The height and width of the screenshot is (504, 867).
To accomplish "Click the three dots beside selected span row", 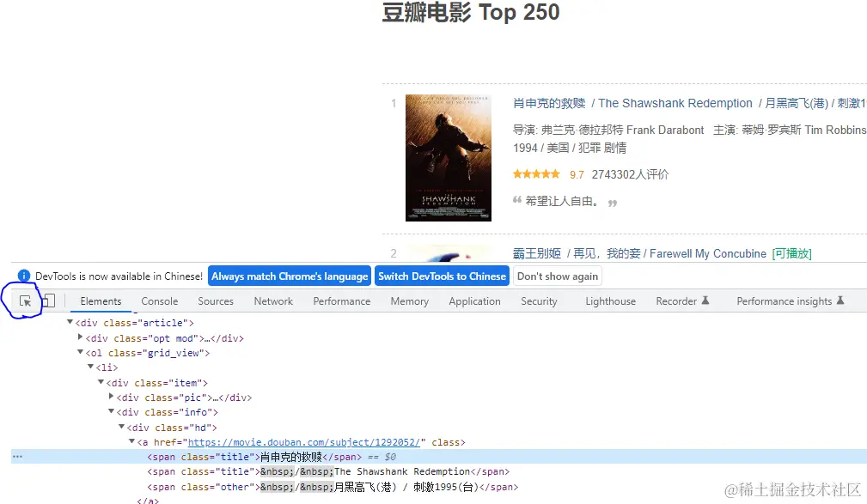I will click(18, 457).
